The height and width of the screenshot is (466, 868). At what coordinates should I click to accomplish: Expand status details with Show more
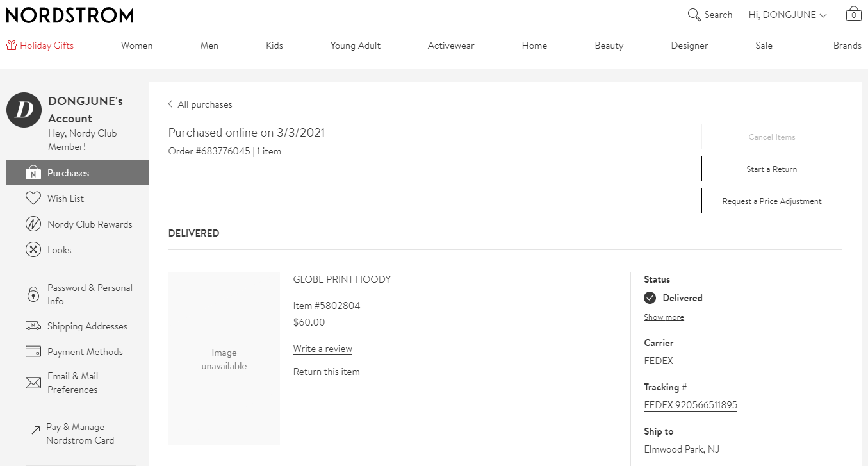click(x=664, y=317)
